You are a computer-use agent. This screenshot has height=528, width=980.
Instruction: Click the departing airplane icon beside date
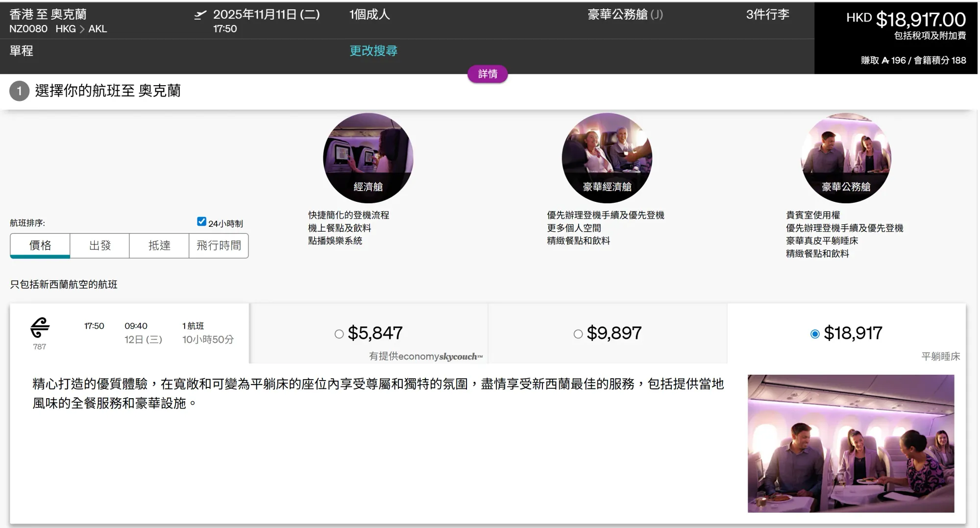200,15
